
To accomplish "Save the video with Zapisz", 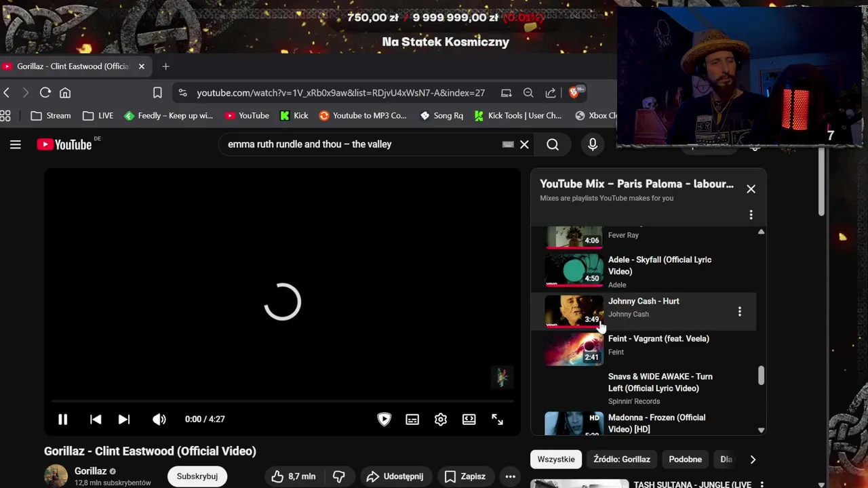I will pos(465,476).
